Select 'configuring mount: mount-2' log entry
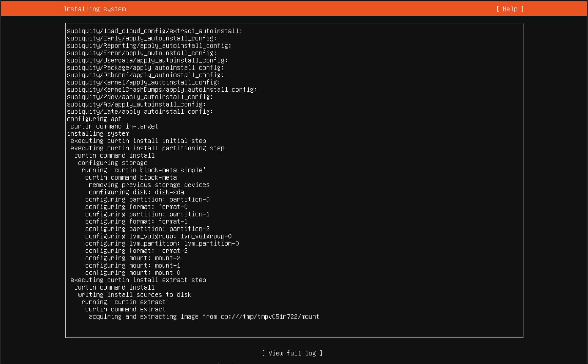 click(133, 258)
